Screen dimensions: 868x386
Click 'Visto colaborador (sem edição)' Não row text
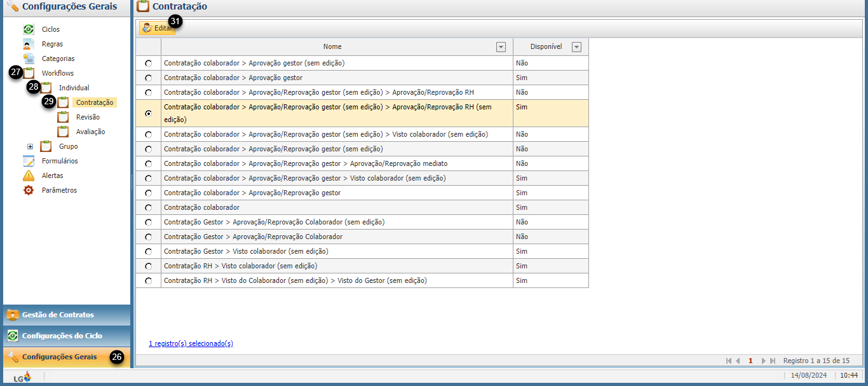click(x=326, y=134)
